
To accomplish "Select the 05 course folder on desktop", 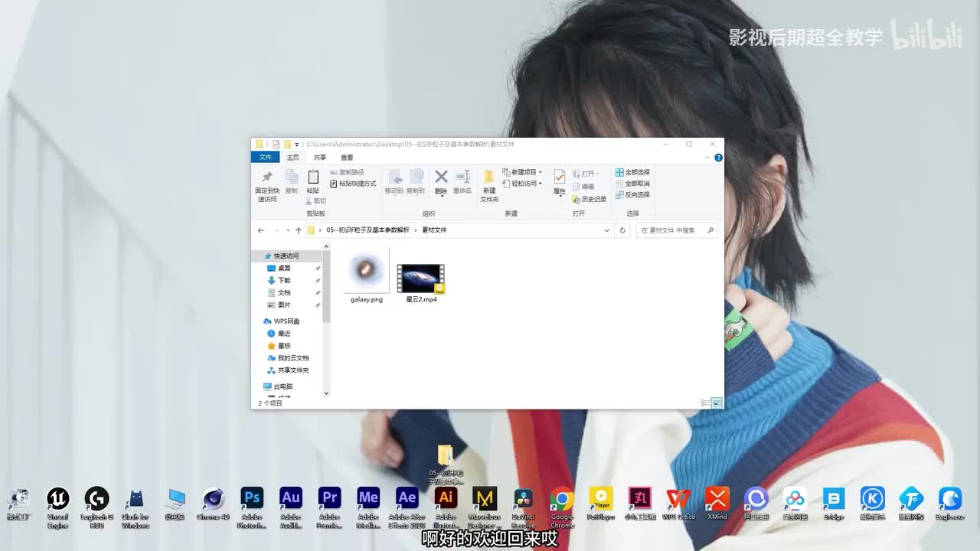I will point(446,463).
